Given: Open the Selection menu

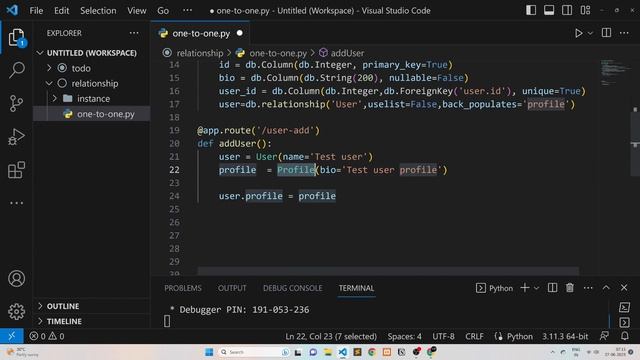Looking at the screenshot, I should 98,11.
